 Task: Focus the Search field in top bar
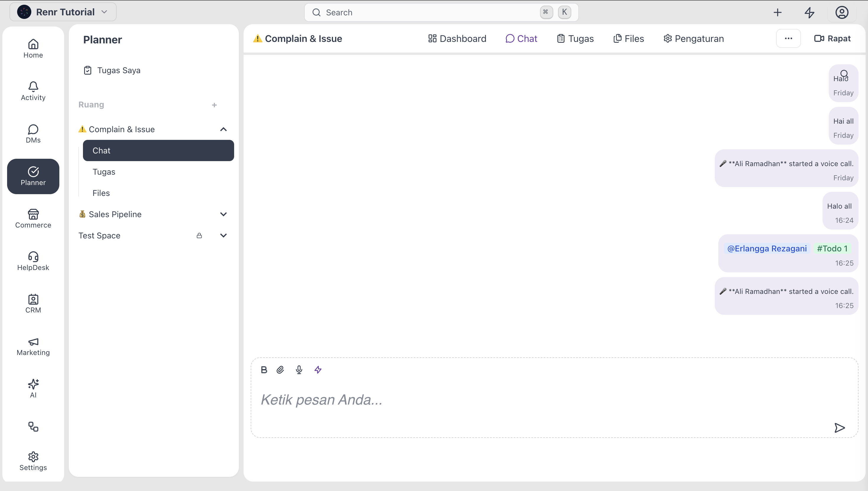click(441, 12)
